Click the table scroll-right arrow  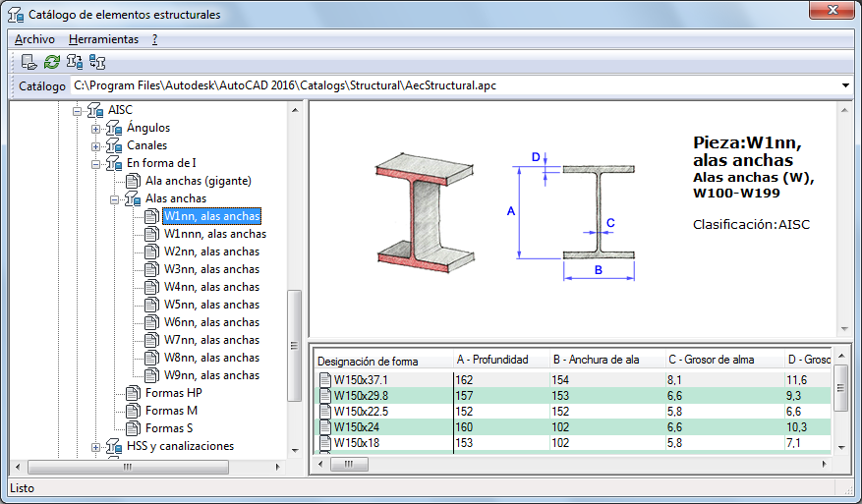[x=824, y=465]
